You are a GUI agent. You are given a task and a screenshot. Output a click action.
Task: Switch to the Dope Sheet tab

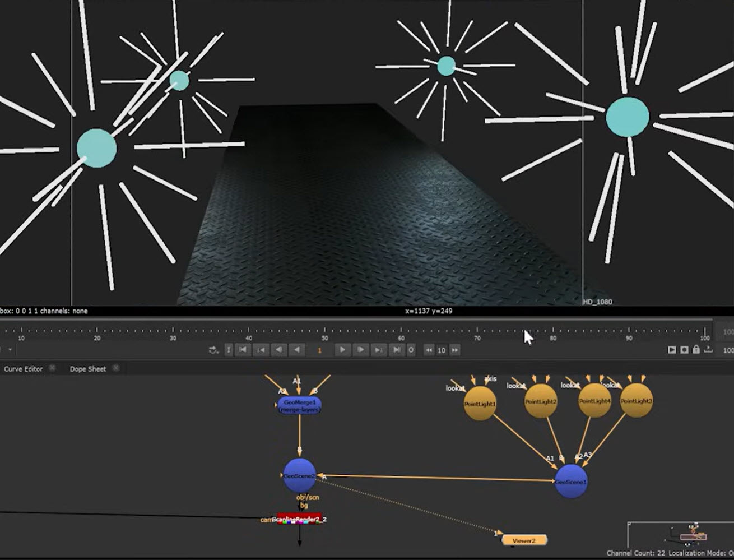click(x=87, y=369)
